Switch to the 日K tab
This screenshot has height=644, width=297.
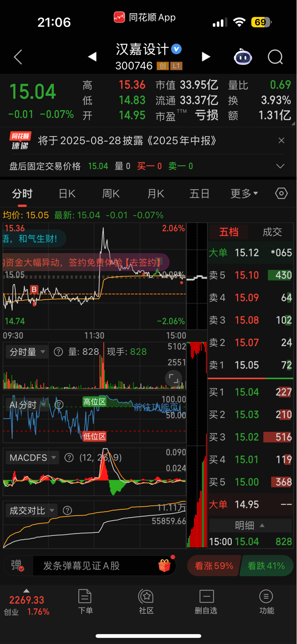pos(67,193)
